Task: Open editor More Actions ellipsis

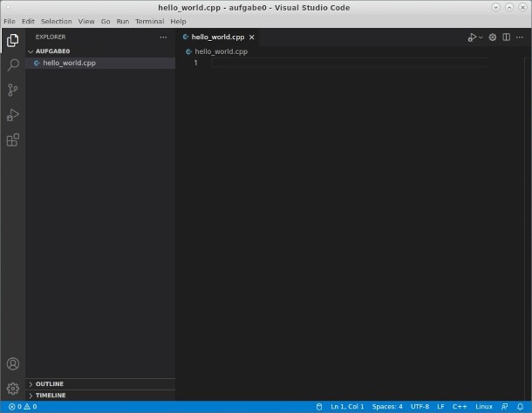Action: coord(520,37)
